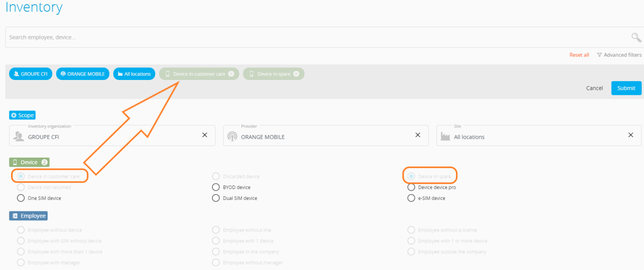Remove the Device in customer care chip

(231, 74)
